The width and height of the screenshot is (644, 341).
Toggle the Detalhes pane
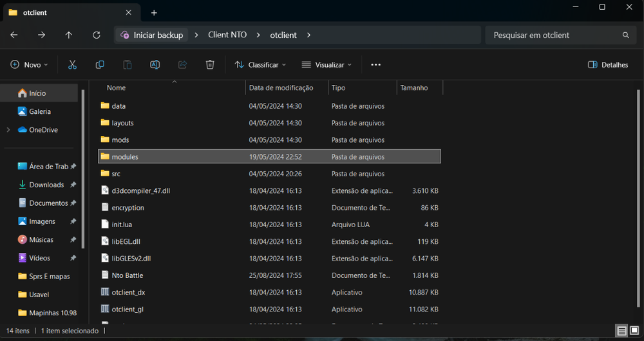coord(608,65)
